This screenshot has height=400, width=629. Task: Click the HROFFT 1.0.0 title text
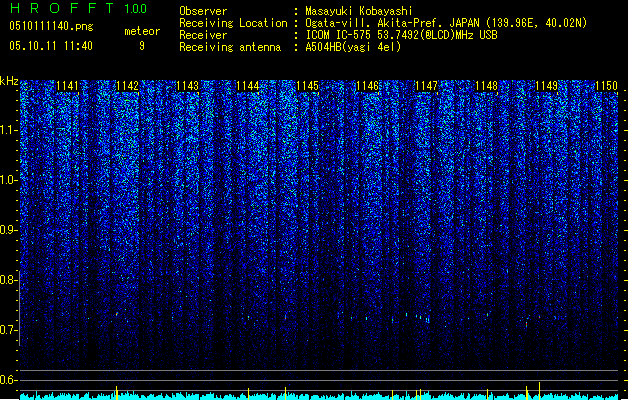[x=78, y=8]
